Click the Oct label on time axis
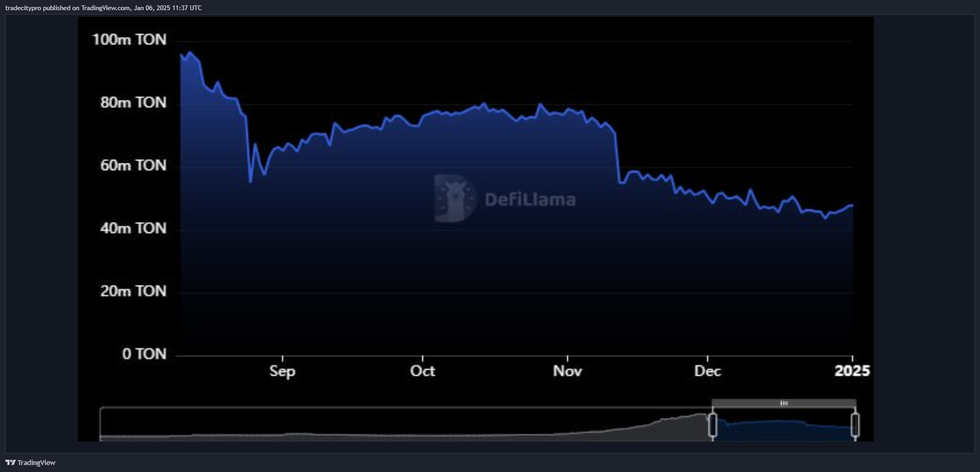980x472 pixels. click(x=422, y=371)
